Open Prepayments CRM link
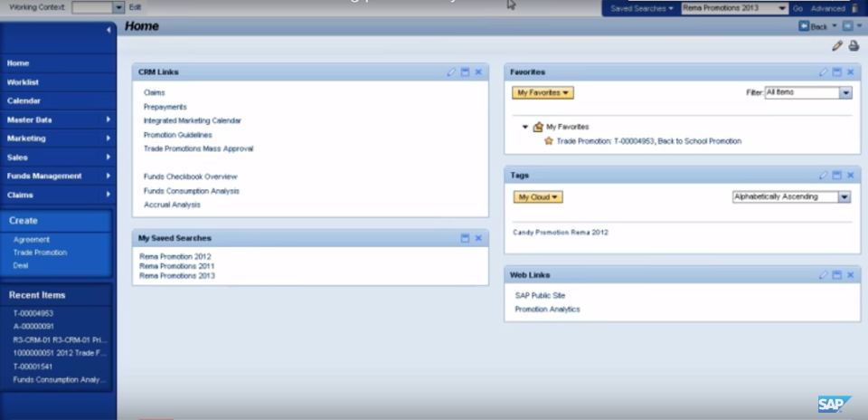Viewport: 868px width, 420px height. [165, 107]
